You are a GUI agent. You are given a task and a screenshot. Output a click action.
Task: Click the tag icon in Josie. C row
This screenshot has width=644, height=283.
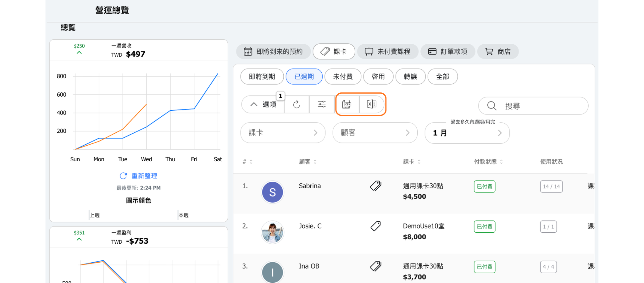(x=375, y=226)
